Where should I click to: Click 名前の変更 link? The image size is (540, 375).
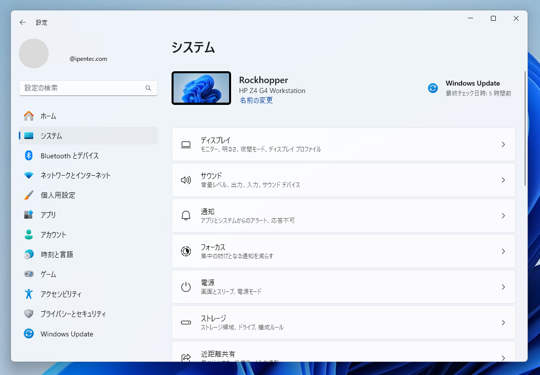point(256,100)
